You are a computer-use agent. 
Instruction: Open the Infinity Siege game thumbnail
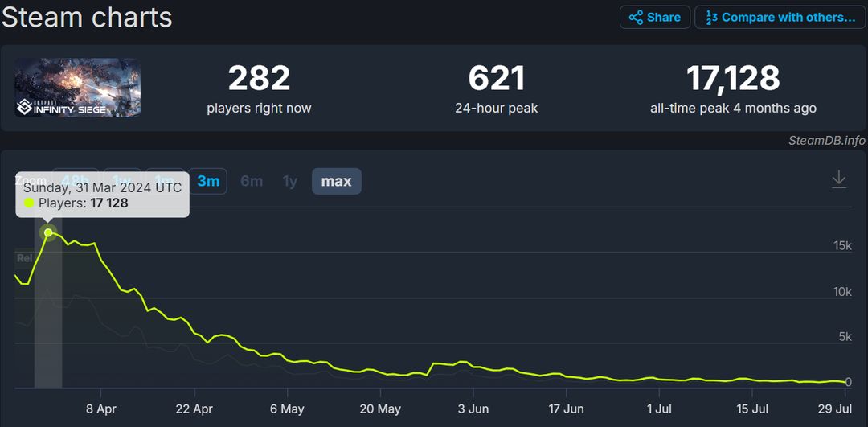point(77,88)
